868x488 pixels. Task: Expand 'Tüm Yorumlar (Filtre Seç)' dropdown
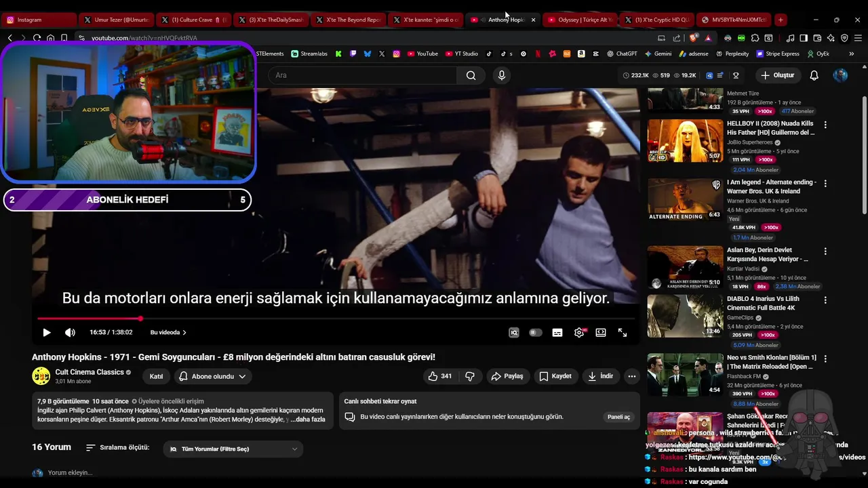(x=233, y=449)
